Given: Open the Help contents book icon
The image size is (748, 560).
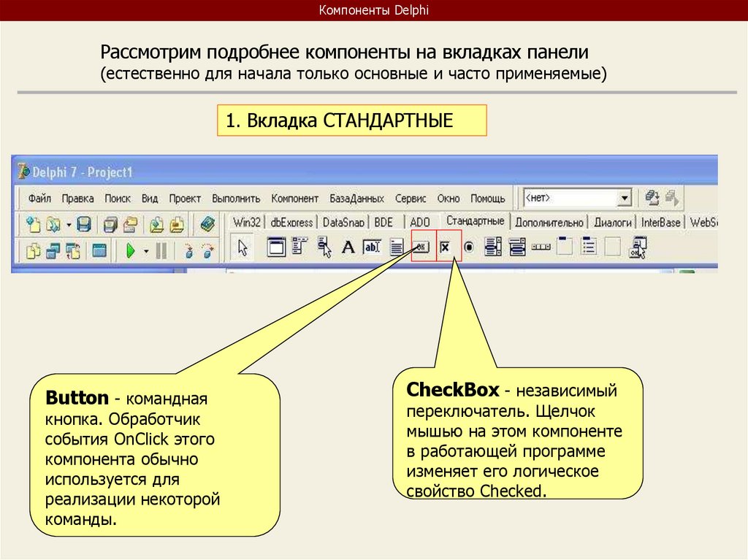Looking at the screenshot, I should click(x=208, y=223).
